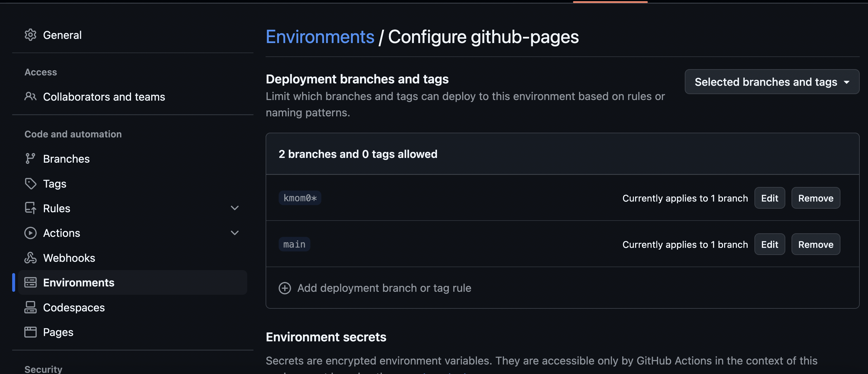Click the kmom0* pattern label
Screen dimensions: 868x374
point(300,198)
